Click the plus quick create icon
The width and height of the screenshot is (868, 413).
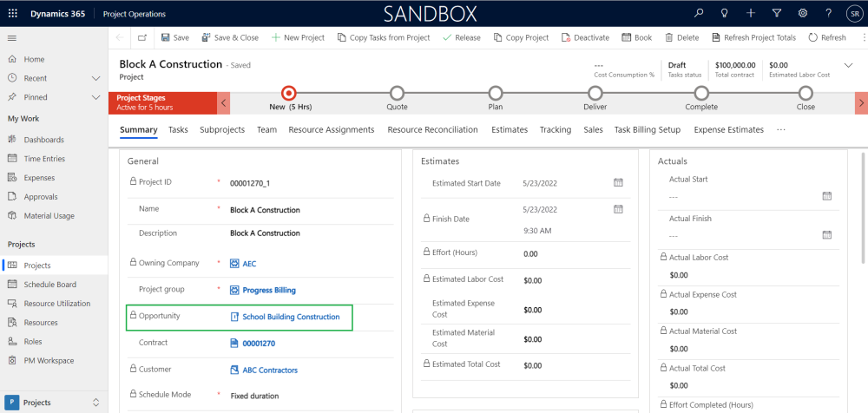pyautogui.click(x=750, y=14)
